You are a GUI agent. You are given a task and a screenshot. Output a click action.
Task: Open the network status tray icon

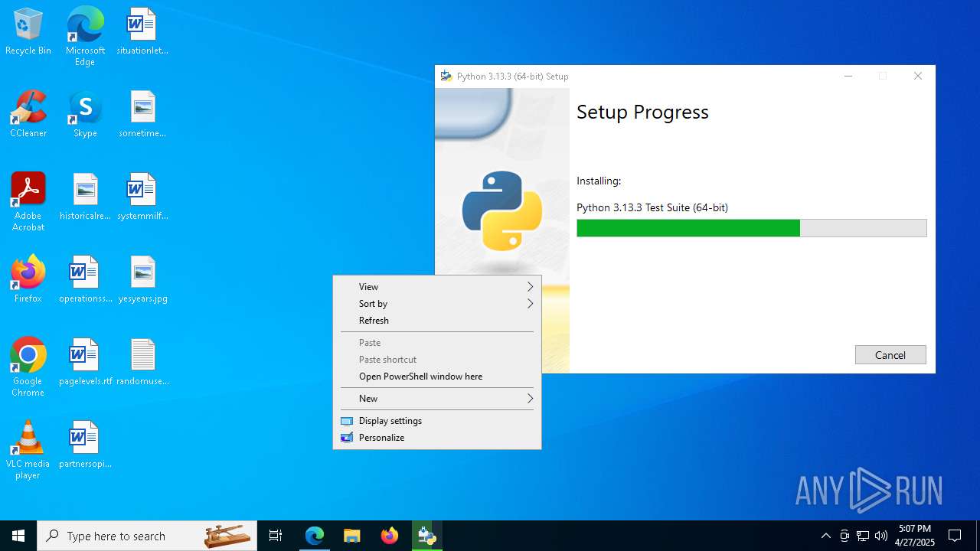click(x=863, y=536)
